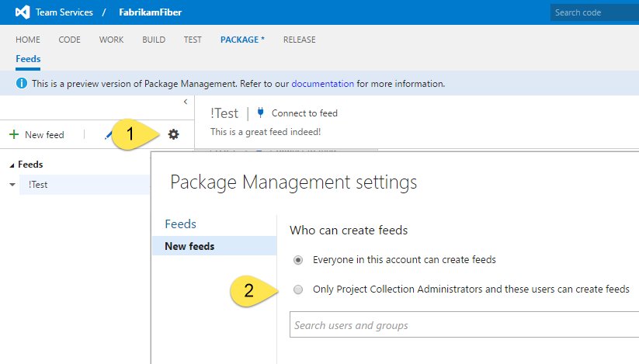Select Only Project Collection Administrators option
Viewport: 639px width, 364px height.
(x=298, y=289)
